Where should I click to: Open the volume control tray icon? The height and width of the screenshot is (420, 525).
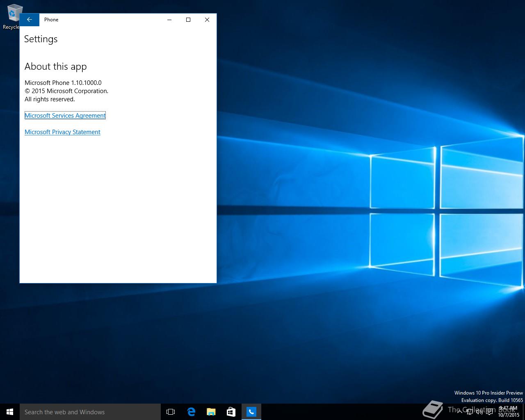tap(479, 412)
